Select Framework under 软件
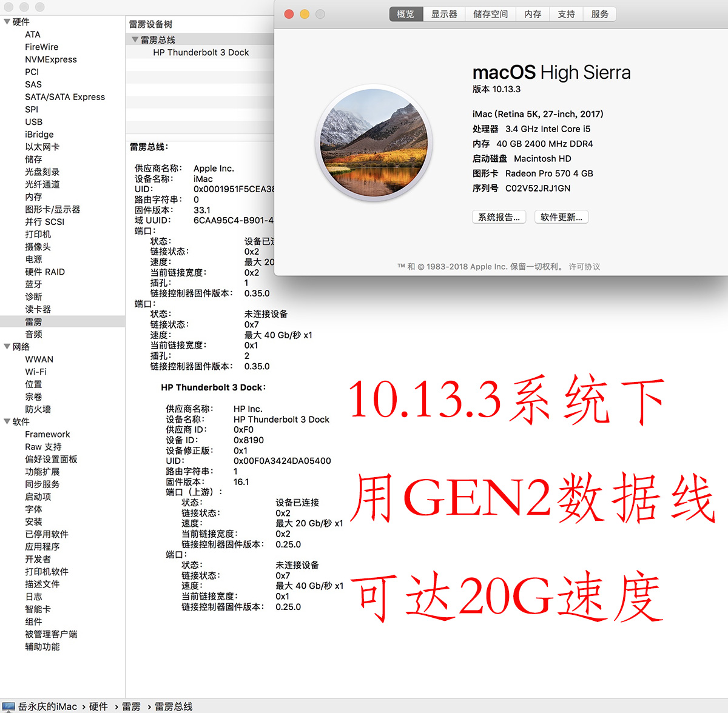The width and height of the screenshot is (728, 713). [x=47, y=435]
